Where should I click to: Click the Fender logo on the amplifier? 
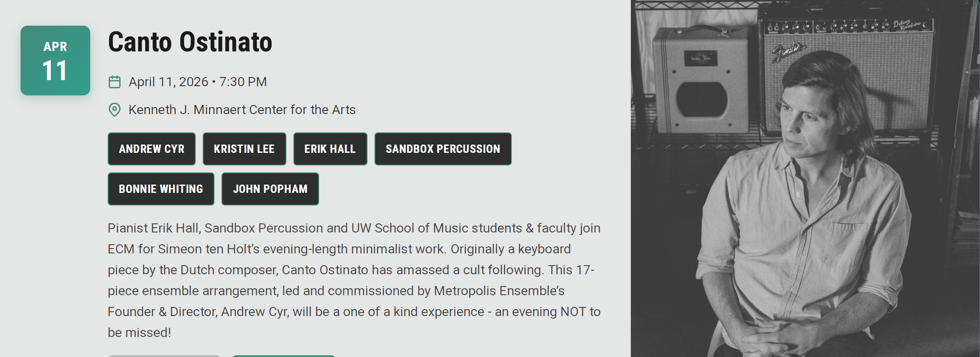pyautogui.click(x=788, y=52)
